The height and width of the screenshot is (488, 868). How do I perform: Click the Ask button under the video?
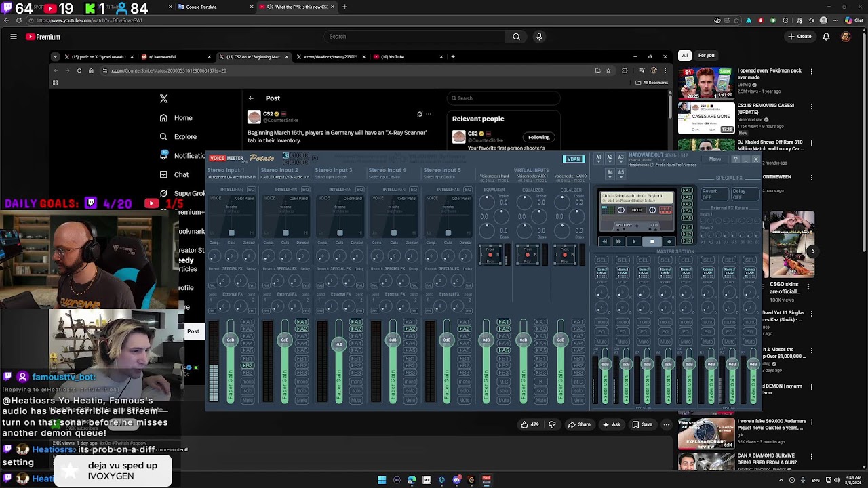pyautogui.click(x=611, y=424)
